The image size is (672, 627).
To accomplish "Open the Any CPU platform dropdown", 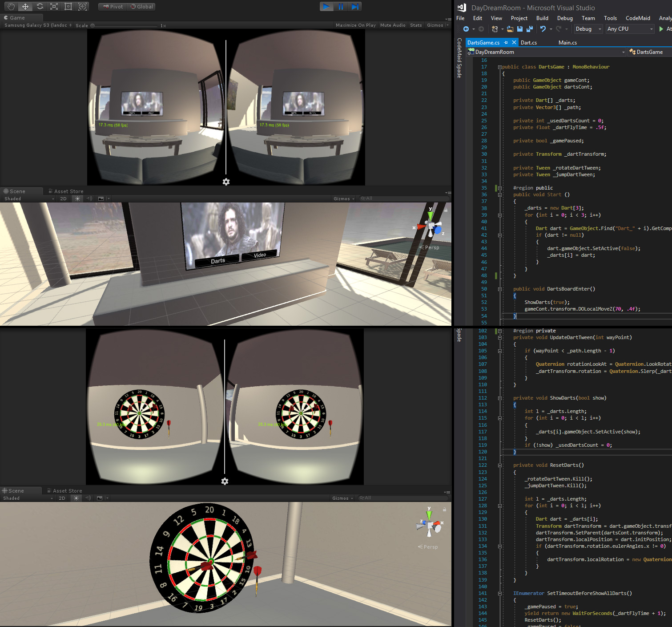I will (x=630, y=29).
